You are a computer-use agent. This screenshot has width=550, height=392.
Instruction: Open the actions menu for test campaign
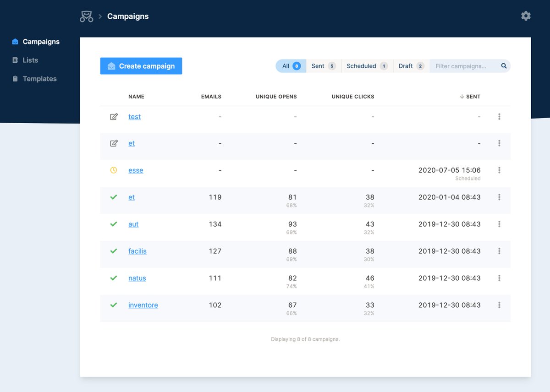point(499,117)
